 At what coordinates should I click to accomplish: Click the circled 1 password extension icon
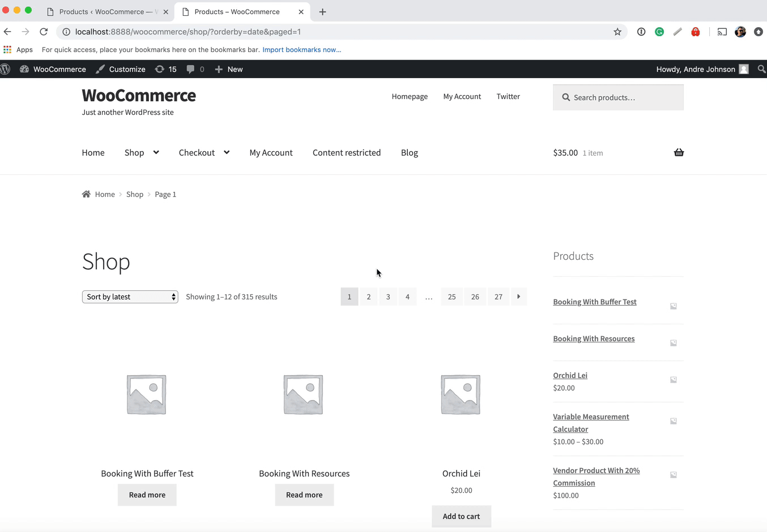point(641,32)
